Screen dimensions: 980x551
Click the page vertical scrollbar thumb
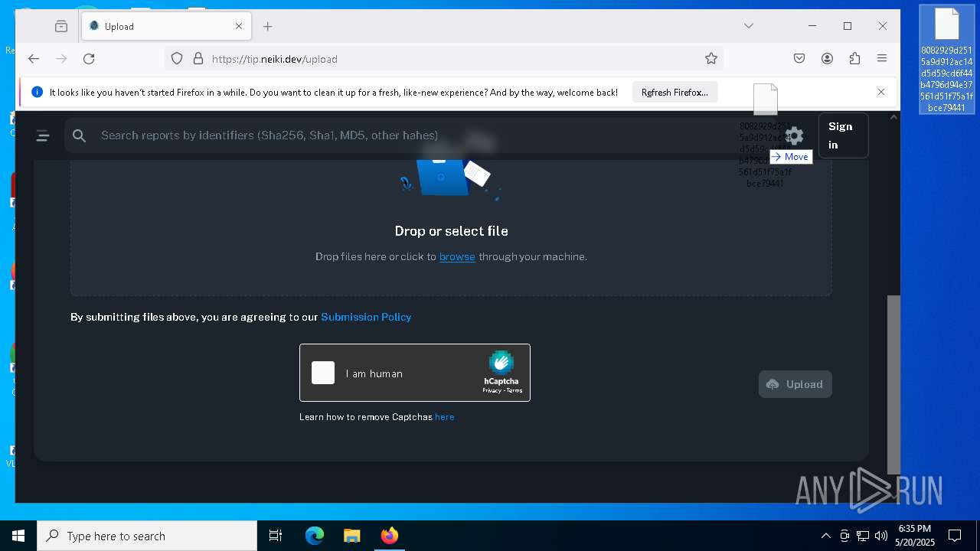(893, 385)
